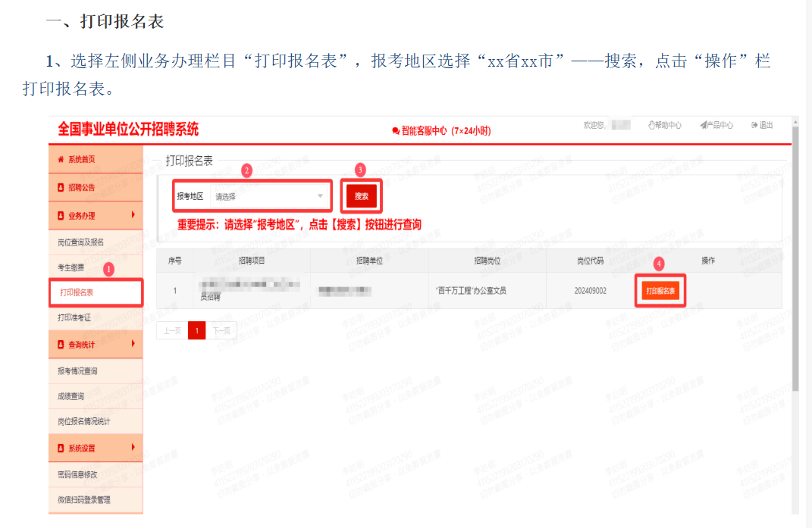The height and width of the screenshot is (528, 812).
Task: Open 成绩查询 from the sidebar
Action: 71,396
